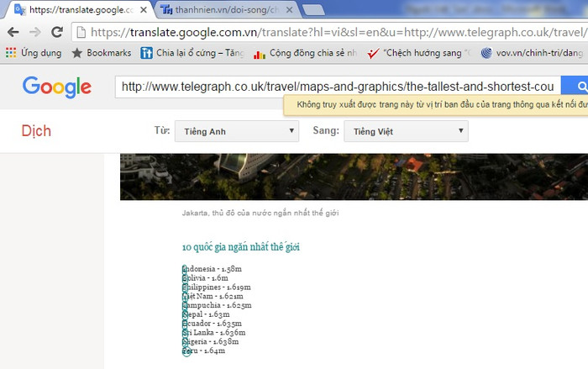
Task: Open the Bookmarks star folder
Action: (100, 52)
